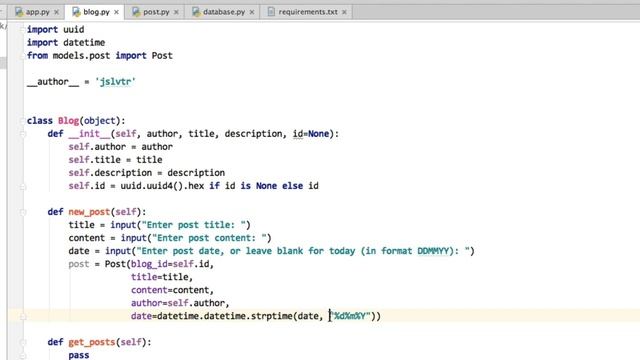
Task: Collapse the class Blog fold marker
Action: point(23,121)
